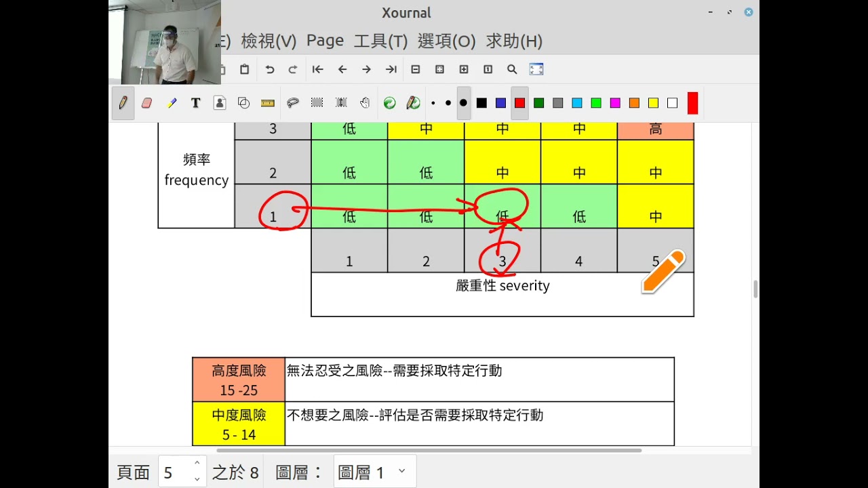Choose the thick pen thickness dot
Screen dimensions: 868x488
[464, 103]
